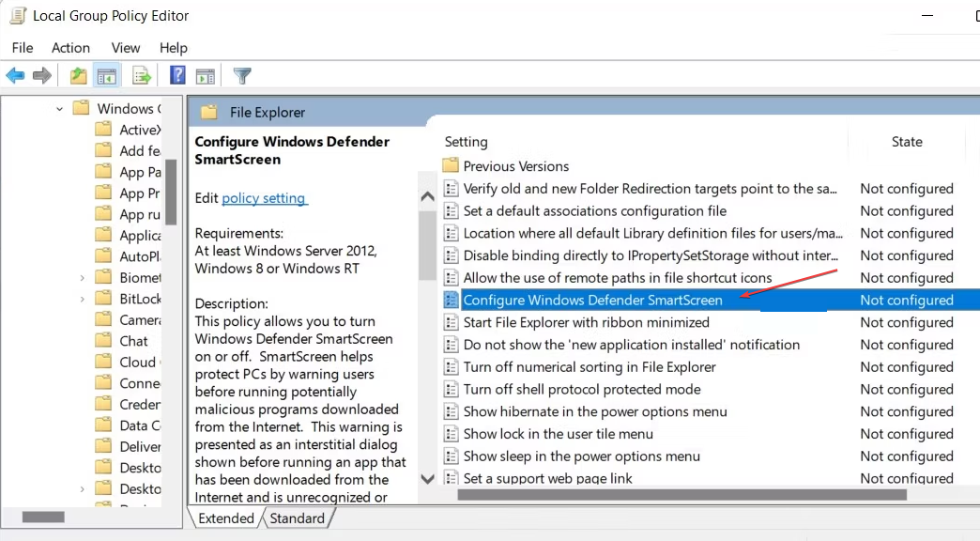Image resolution: width=980 pixels, height=541 pixels.
Task: Click the Forward arrow toolbar icon
Action: point(42,76)
